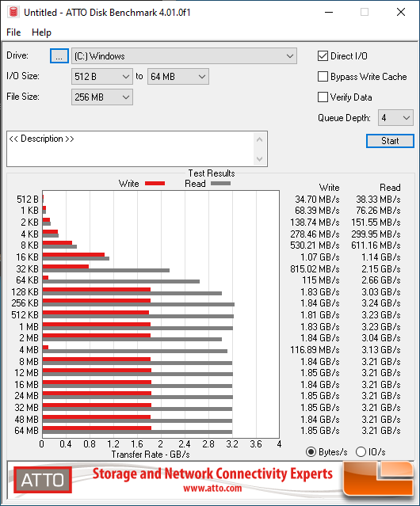Image resolution: width=420 pixels, height=506 pixels.
Task: Open the 256 MB File Size dropdown
Action: point(102,97)
